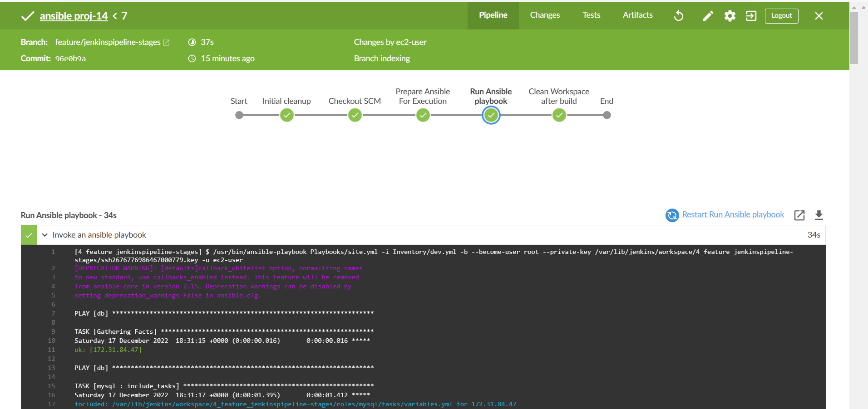Open the Tests tab
This screenshot has height=409, width=868.
pos(591,15)
